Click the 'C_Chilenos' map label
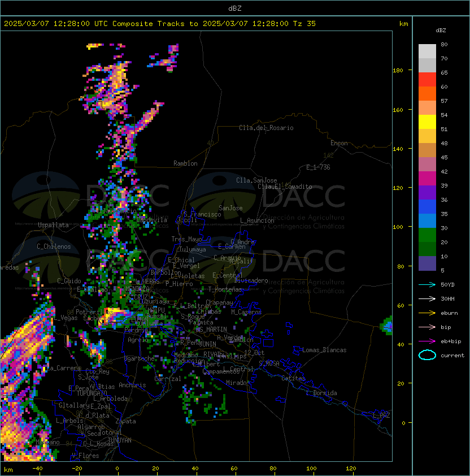The height and width of the screenshot is (476, 470). [54, 246]
